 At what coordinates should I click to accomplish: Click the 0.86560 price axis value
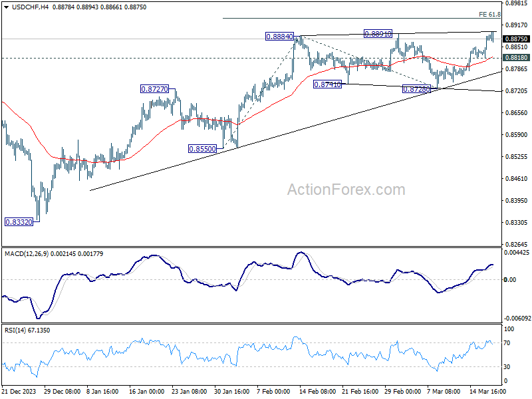pos(517,113)
